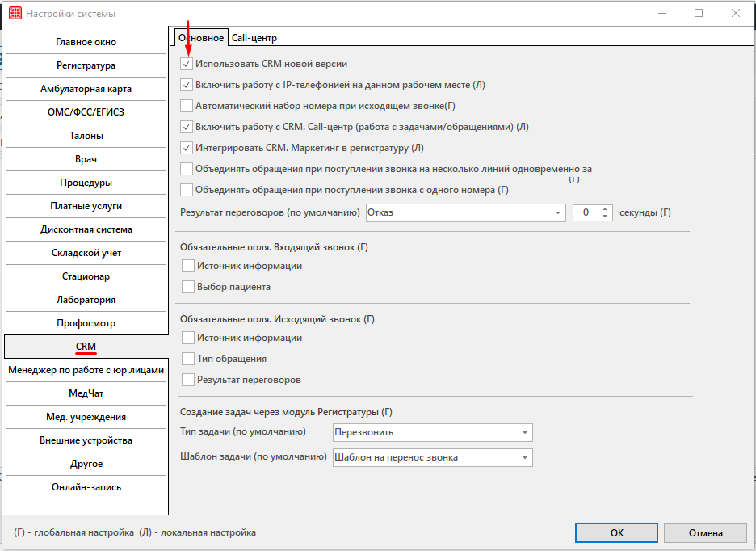Check 'Источник информации' under Исходящий звонок
Image resolution: width=756 pixels, height=551 pixels.
coord(188,338)
